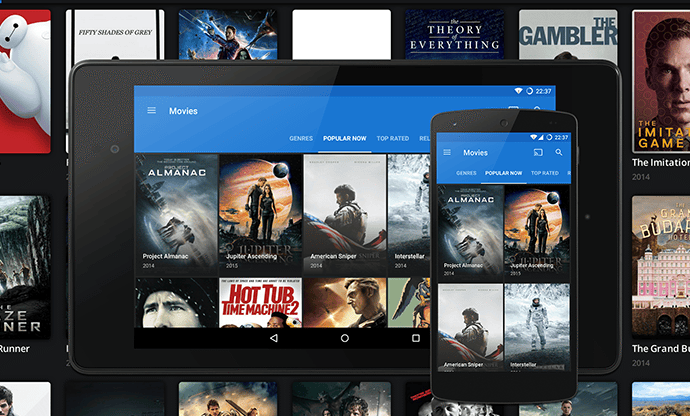Click "The Grand Bu" title text
The width and height of the screenshot is (690, 416).
click(x=661, y=349)
